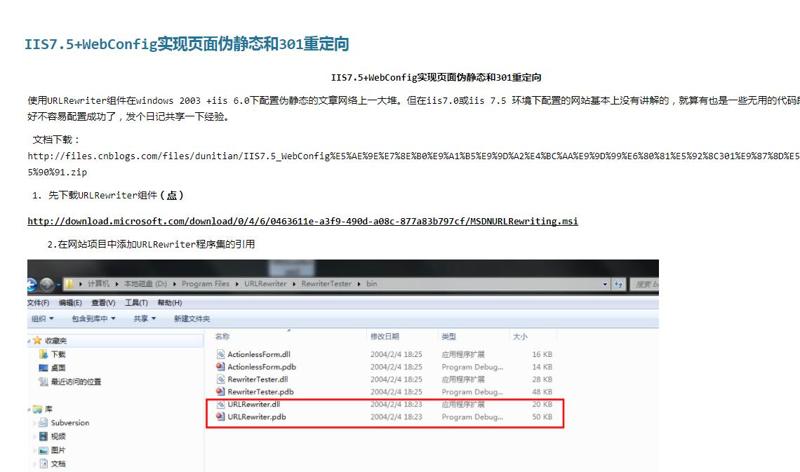Click the Program Files breadcrumb segment
The width and height of the screenshot is (800, 472).
[205, 284]
